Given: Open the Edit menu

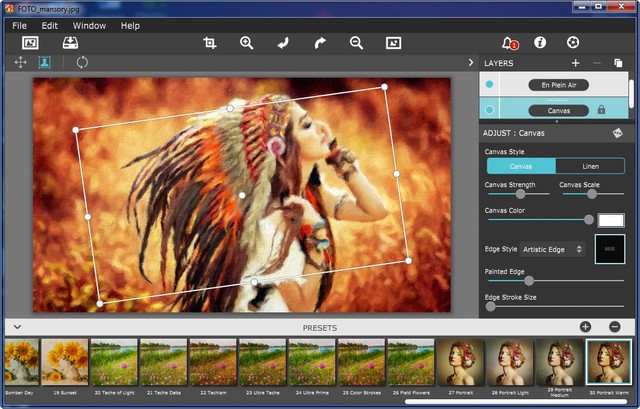Looking at the screenshot, I should (50, 25).
